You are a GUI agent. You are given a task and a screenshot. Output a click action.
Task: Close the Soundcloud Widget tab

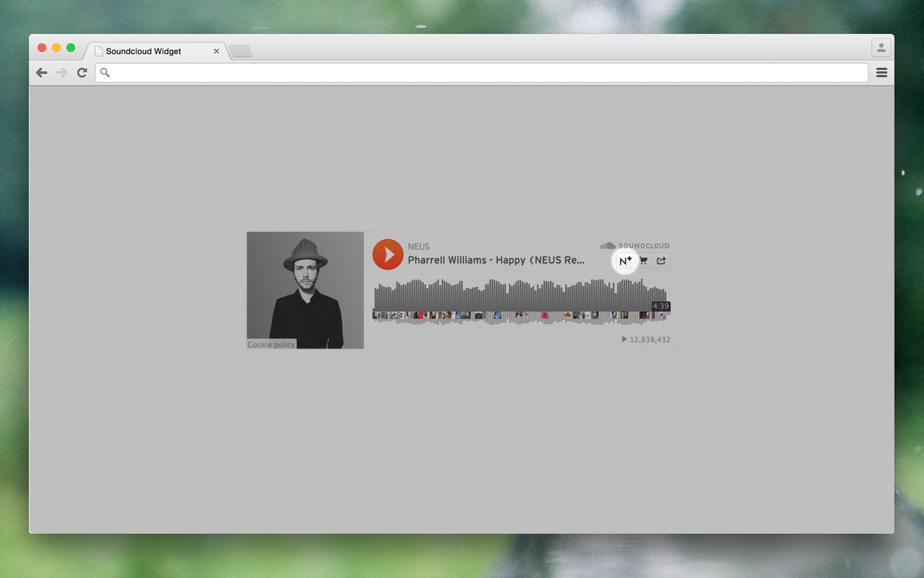(x=217, y=51)
